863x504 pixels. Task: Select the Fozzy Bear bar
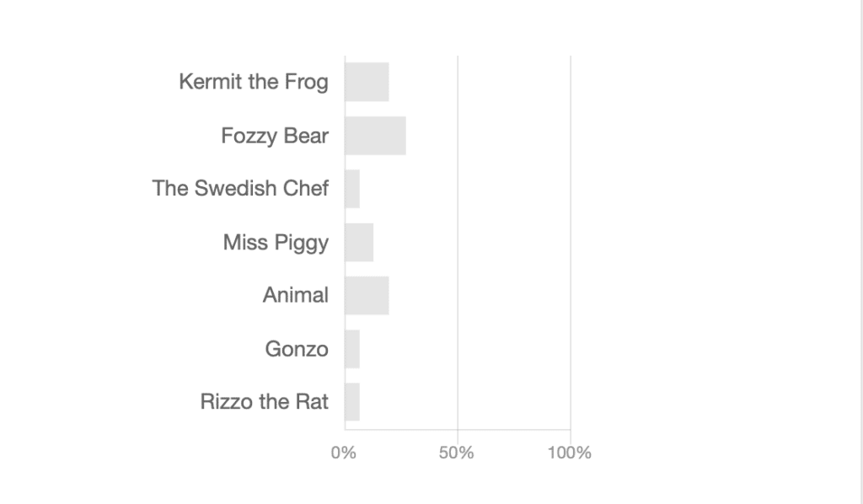point(375,136)
